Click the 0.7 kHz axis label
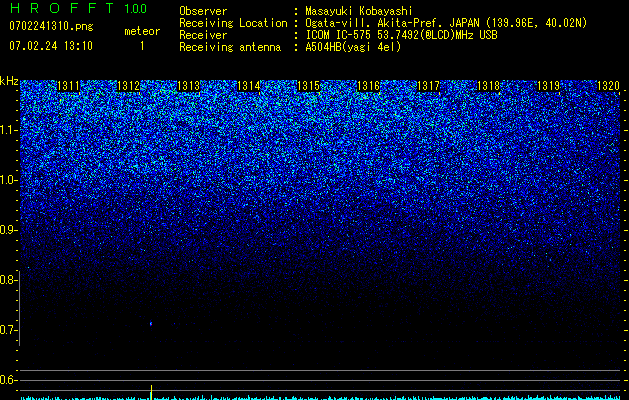Screen dimensions: 629x400 (x=8, y=330)
